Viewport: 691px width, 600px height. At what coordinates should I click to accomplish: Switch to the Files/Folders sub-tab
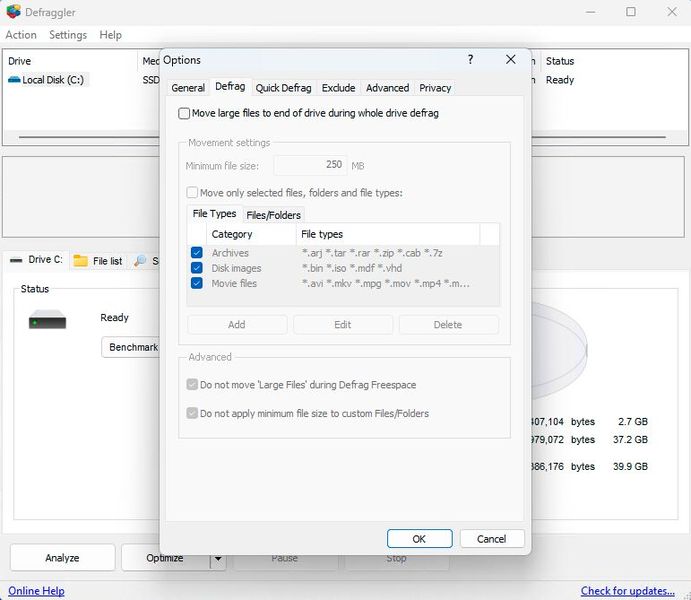[x=274, y=215]
